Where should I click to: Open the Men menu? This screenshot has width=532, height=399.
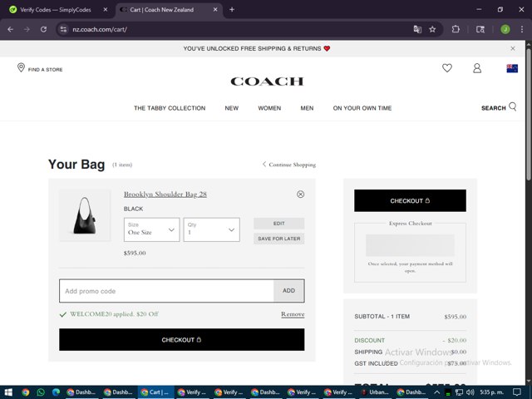point(307,108)
